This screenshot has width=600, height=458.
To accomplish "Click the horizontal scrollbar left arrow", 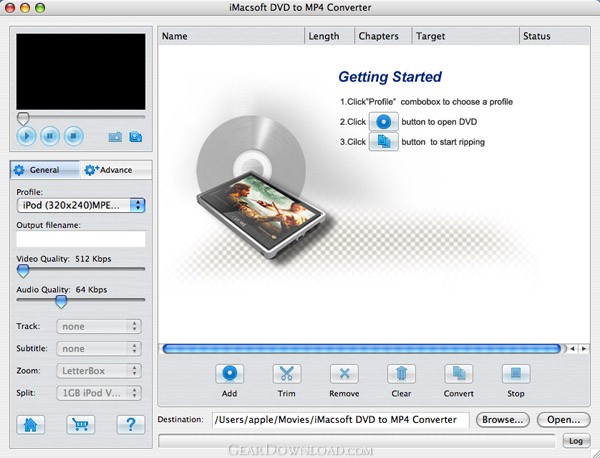I will click(x=572, y=349).
